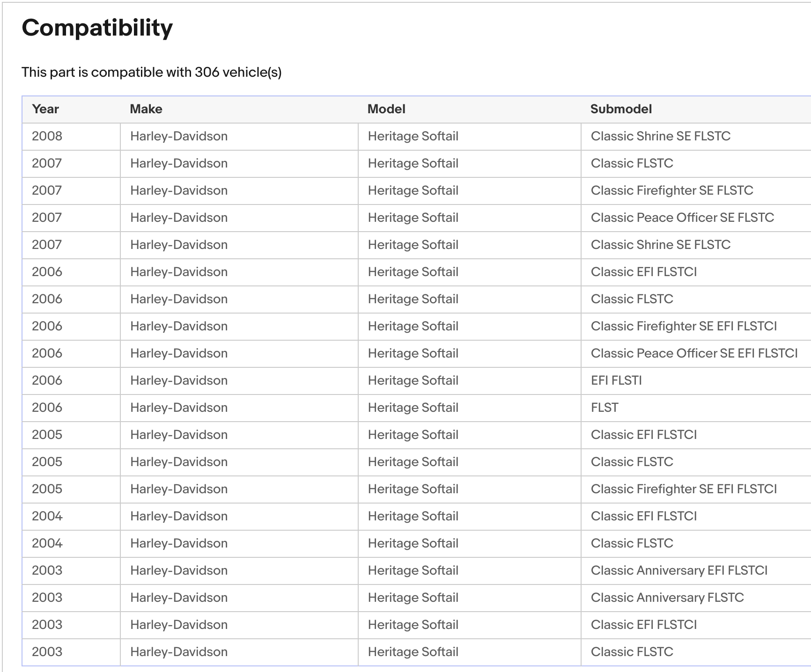Select the 2008 year cell

pyautogui.click(x=47, y=136)
